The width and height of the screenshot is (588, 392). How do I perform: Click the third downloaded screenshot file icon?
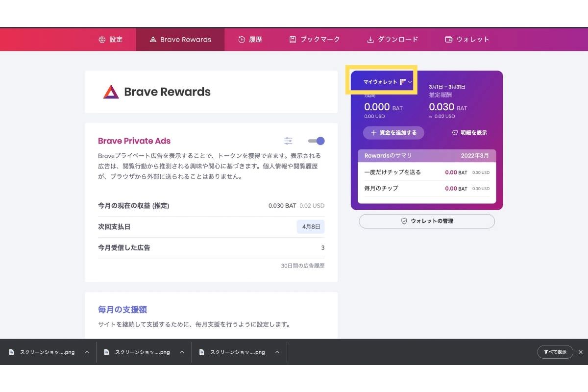click(x=202, y=352)
